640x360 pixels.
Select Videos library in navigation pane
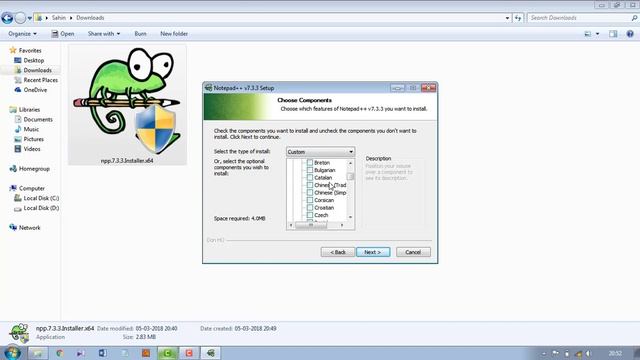click(x=28, y=149)
